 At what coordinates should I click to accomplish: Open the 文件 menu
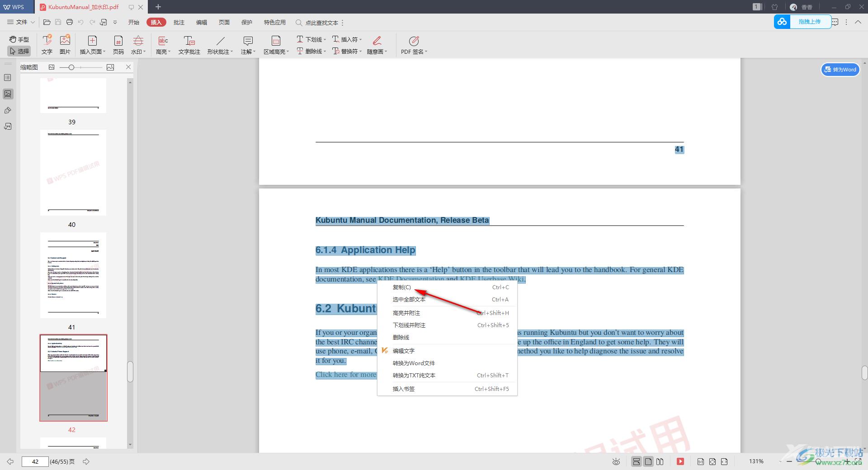(x=21, y=22)
